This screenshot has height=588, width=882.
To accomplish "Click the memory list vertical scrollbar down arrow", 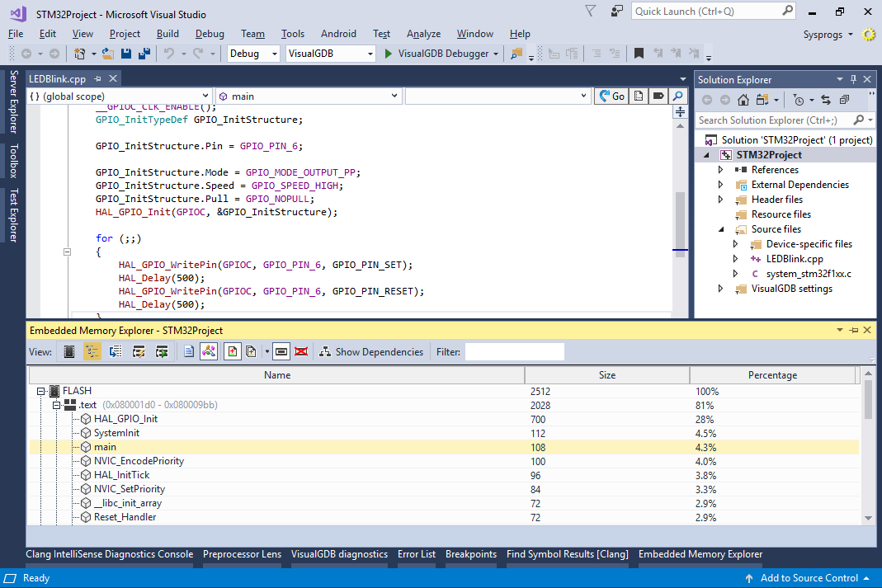I will (868, 518).
